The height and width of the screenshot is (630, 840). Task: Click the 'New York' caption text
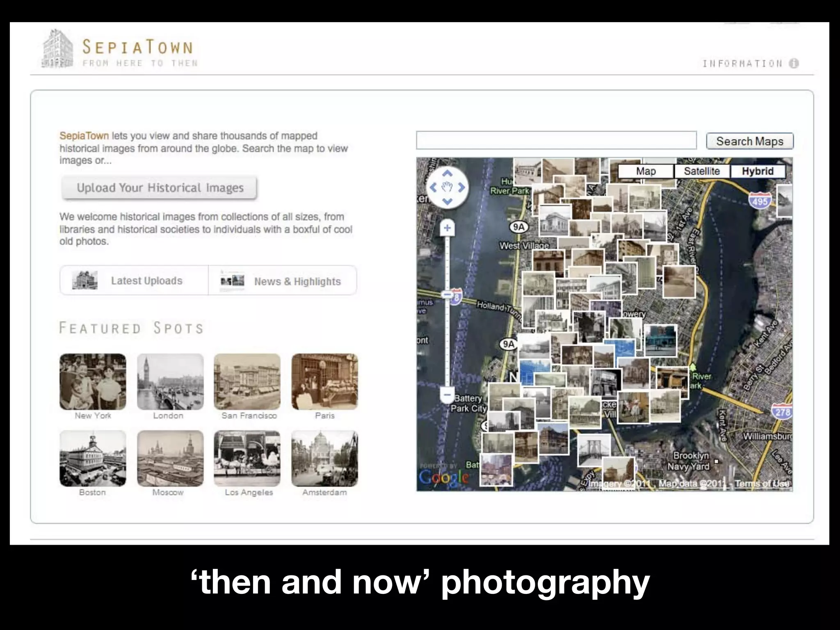(x=93, y=415)
